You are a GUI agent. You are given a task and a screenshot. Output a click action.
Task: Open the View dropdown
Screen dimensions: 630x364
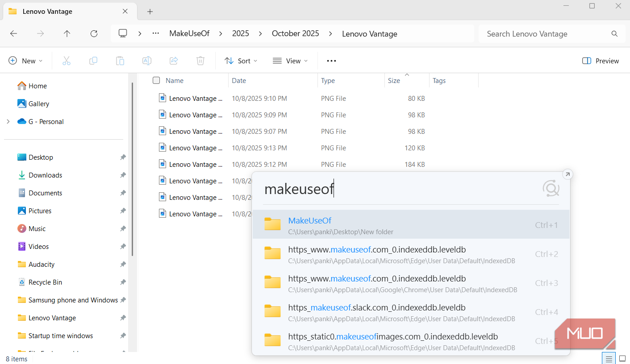(290, 61)
